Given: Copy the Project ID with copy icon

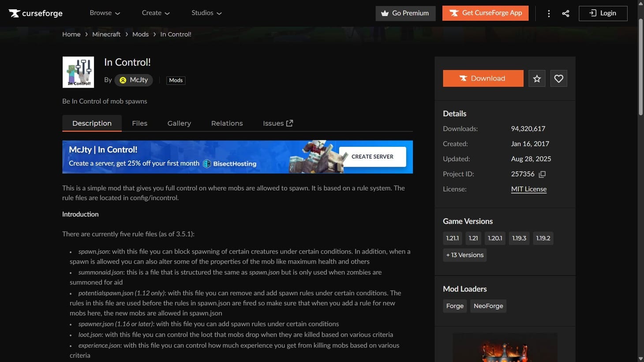Looking at the screenshot, I should click(542, 174).
